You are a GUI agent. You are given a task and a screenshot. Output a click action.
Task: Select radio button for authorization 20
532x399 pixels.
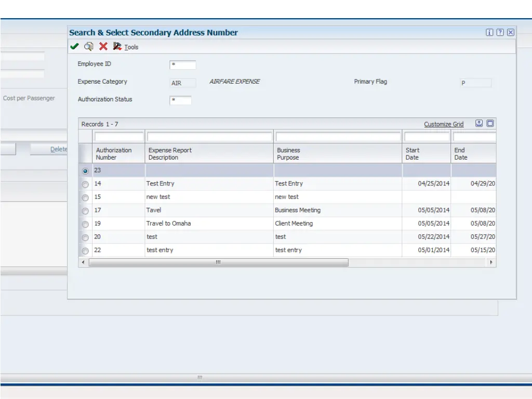[85, 237]
